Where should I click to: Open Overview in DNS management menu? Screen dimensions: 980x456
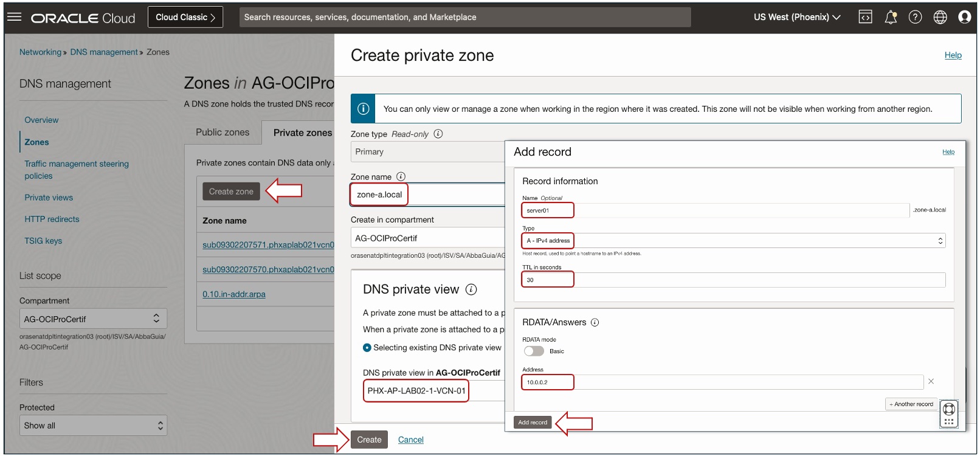[41, 120]
